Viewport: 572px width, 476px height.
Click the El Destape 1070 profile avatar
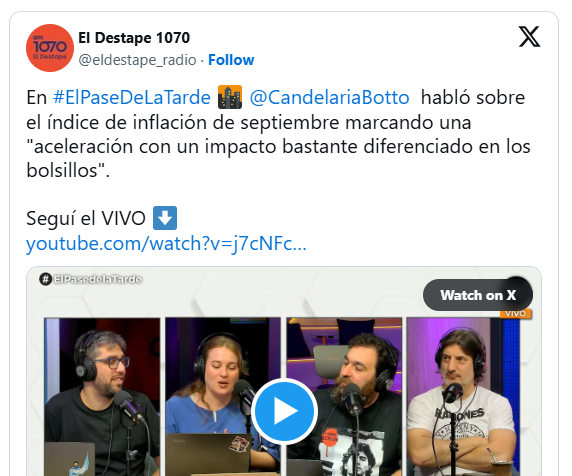click(x=50, y=48)
